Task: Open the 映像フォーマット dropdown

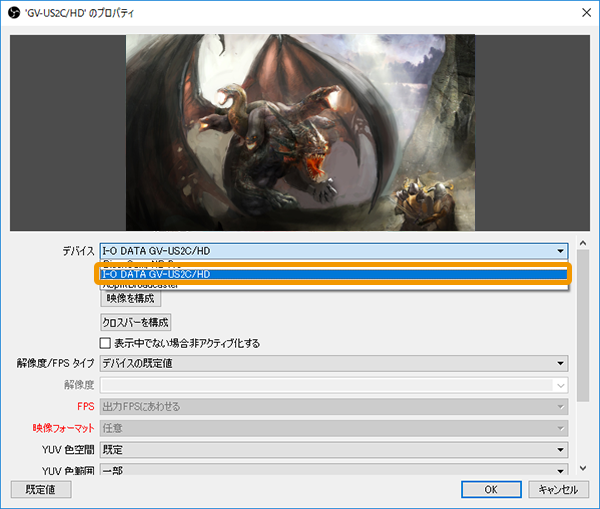Action: click(334, 428)
